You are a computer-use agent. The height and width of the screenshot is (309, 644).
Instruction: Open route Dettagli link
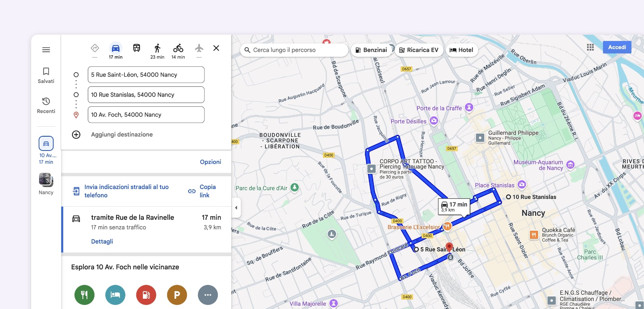coord(102,242)
